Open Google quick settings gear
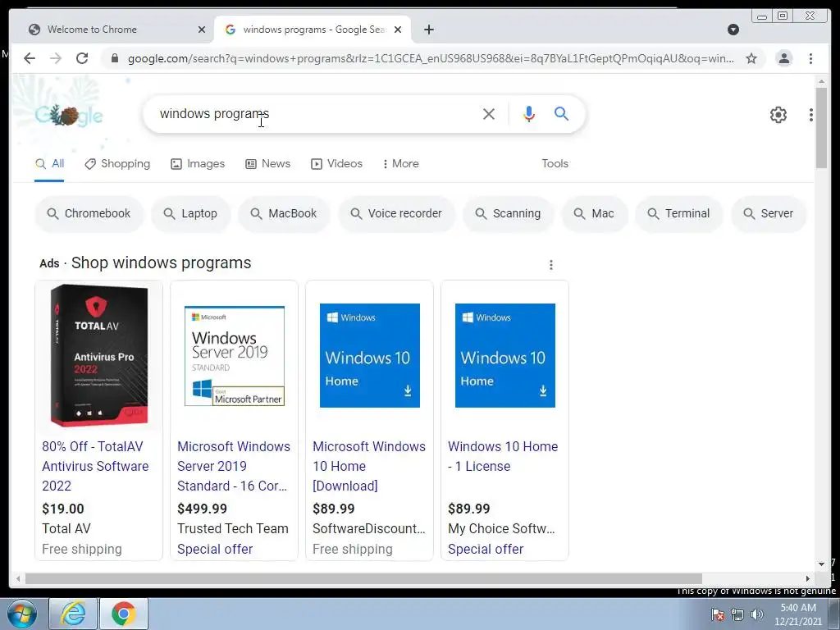Image resolution: width=840 pixels, height=630 pixels. (778, 115)
